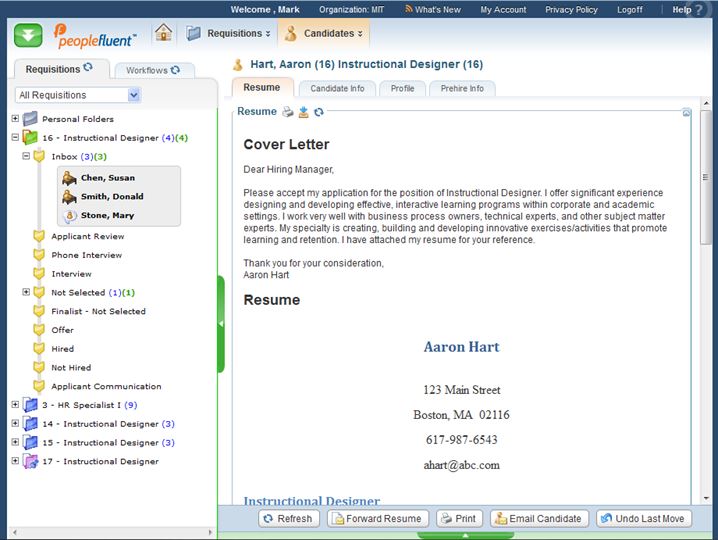
Task: Click the print icon beside Resume heading
Action: point(288,112)
